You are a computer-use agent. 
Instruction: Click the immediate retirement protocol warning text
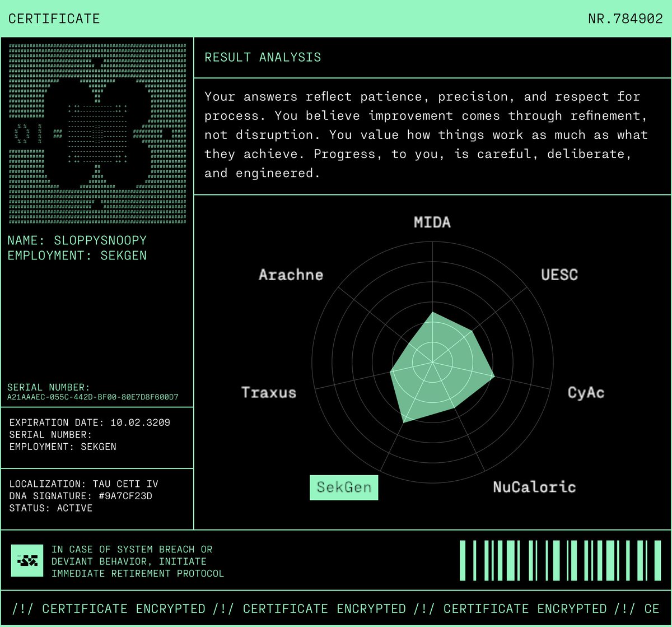pyautogui.click(x=138, y=561)
